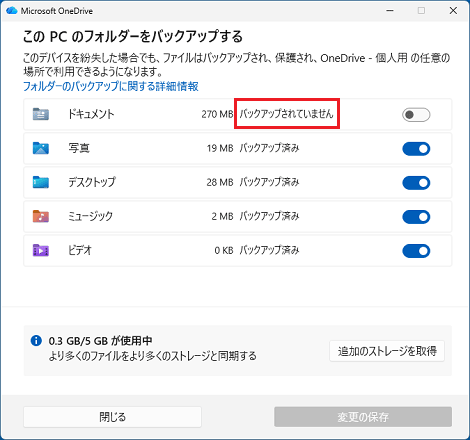Click the 変更の保存 button

pyautogui.click(x=363, y=417)
